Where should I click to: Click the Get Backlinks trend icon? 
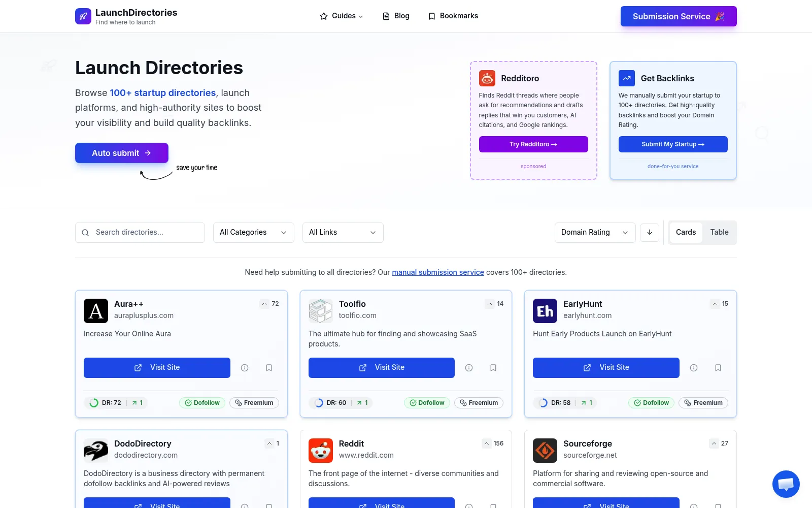click(x=627, y=78)
